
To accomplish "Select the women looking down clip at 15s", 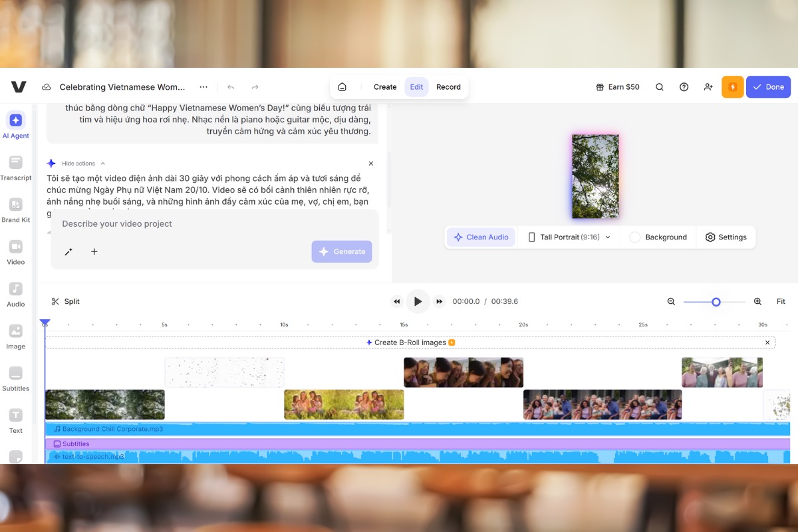I will pos(464,372).
